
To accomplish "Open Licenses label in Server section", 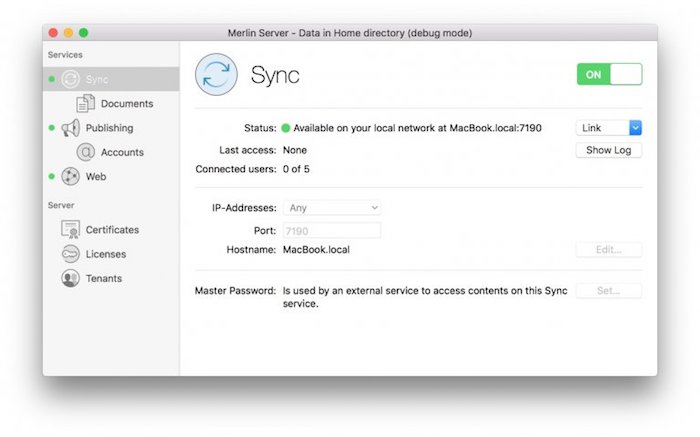I will (x=106, y=254).
